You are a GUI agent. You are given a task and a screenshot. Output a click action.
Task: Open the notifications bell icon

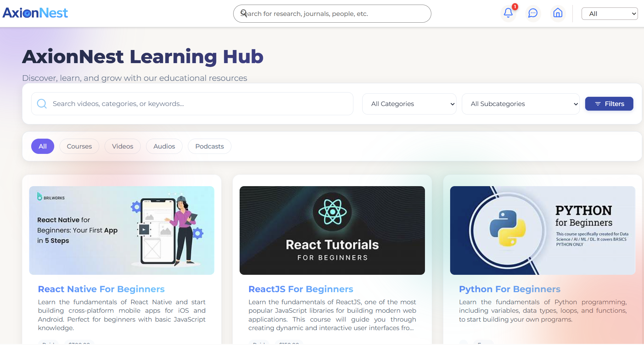(x=508, y=13)
